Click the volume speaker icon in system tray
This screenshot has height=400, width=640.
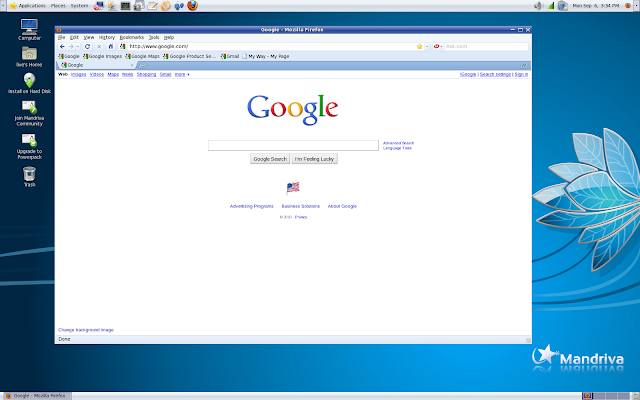pos(538,6)
